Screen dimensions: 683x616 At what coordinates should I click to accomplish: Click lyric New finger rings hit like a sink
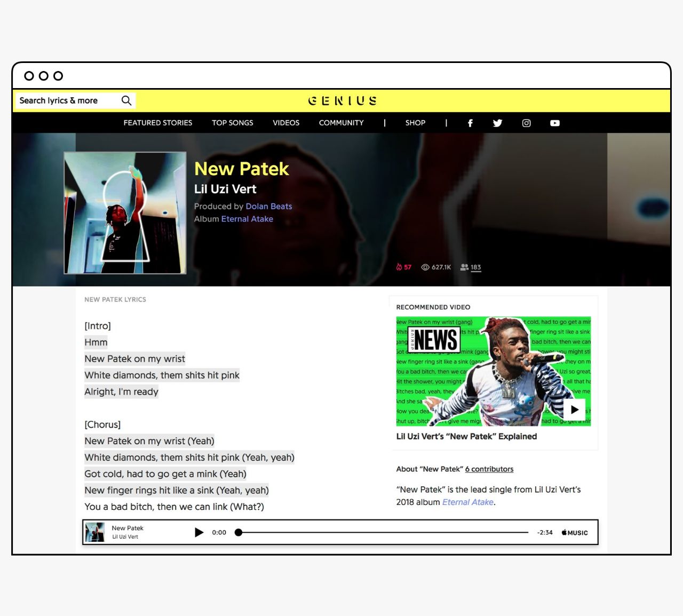(177, 491)
